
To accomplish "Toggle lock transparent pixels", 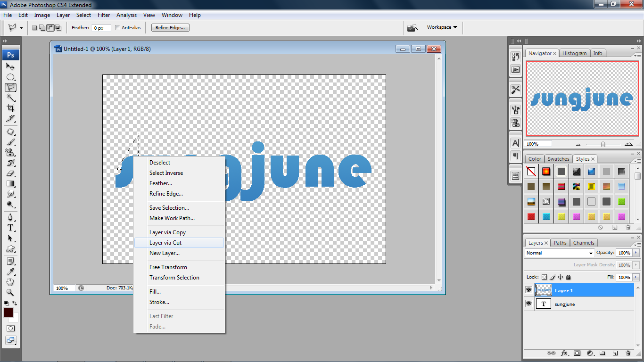I will pos(544,277).
